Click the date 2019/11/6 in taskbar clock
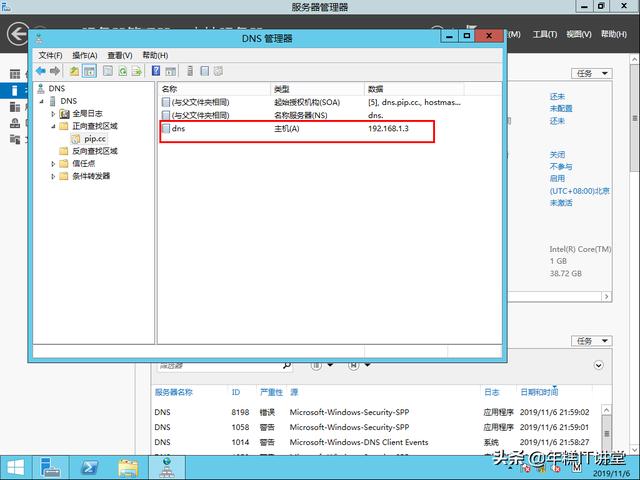Image resolution: width=640 pixels, height=480 pixels. pyautogui.click(x=611, y=473)
